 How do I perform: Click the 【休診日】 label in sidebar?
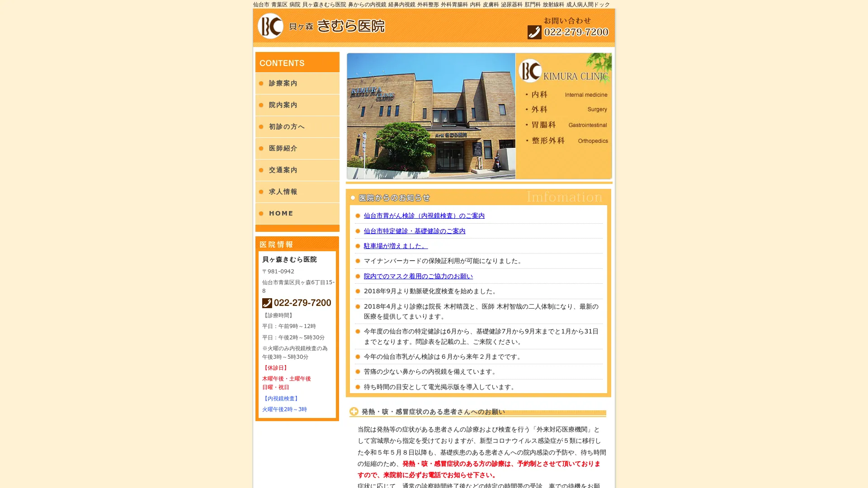[x=275, y=368]
